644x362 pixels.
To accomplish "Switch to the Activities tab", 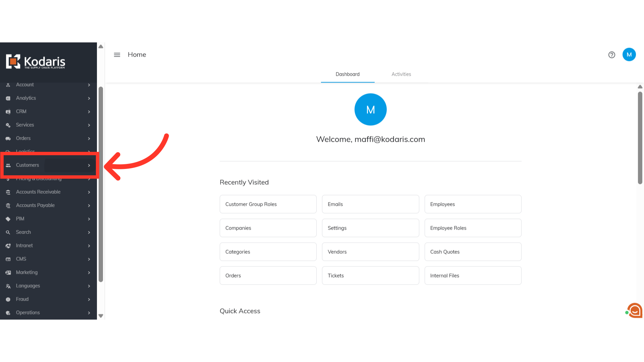I will pos(401,74).
